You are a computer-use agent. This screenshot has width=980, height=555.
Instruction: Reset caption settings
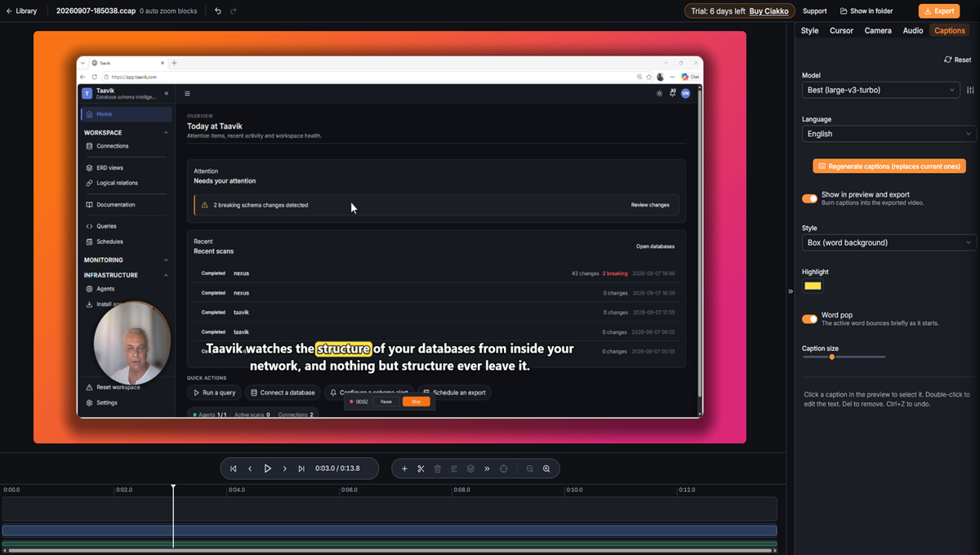pos(958,60)
